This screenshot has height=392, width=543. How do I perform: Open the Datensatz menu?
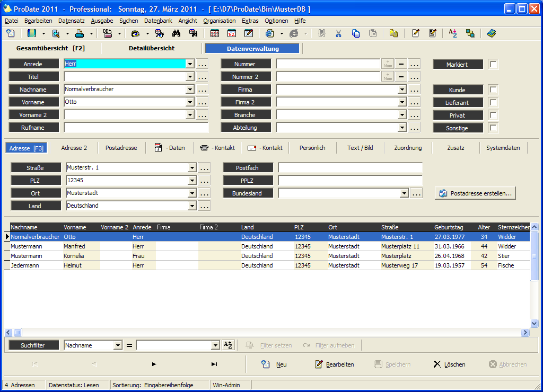click(71, 21)
